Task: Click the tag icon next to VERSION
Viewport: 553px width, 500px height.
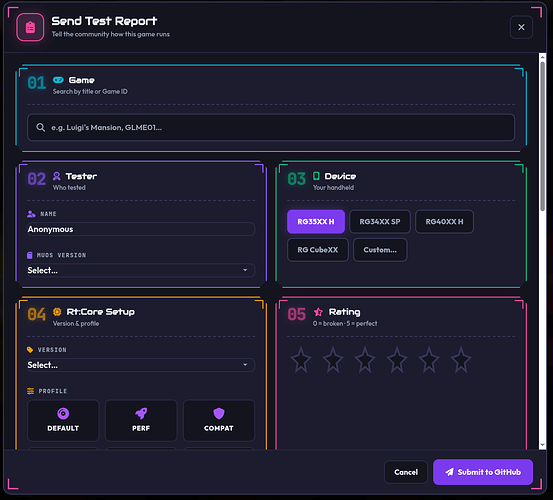Action: [30, 349]
